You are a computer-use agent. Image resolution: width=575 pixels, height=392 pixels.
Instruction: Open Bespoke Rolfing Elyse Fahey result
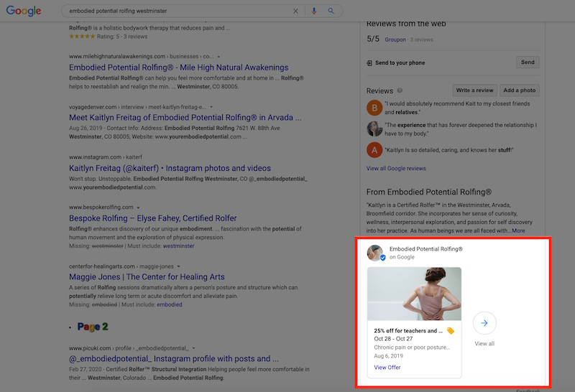[x=153, y=218]
